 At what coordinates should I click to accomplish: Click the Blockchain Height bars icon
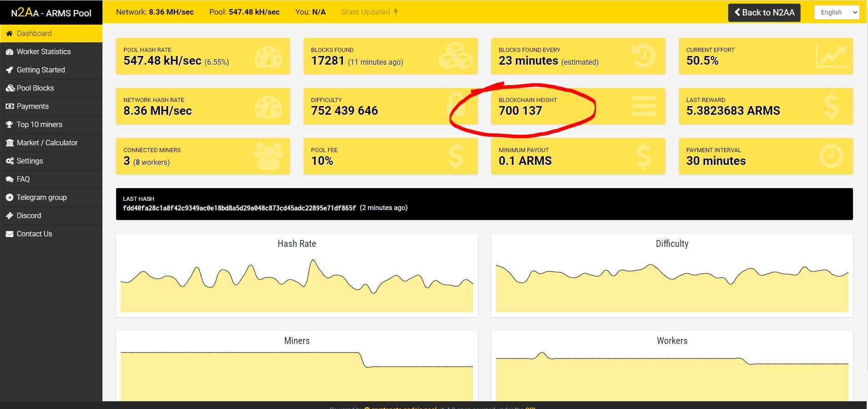pos(644,106)
